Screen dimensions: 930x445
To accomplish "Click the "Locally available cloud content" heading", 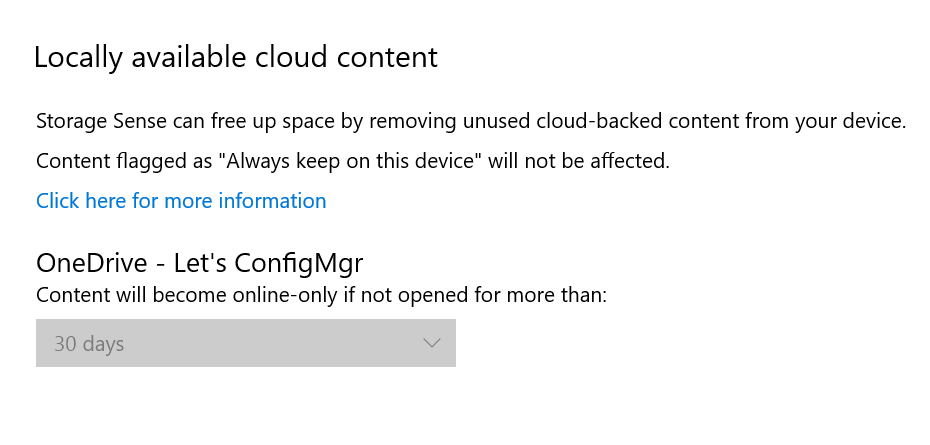I will [236, 57].
